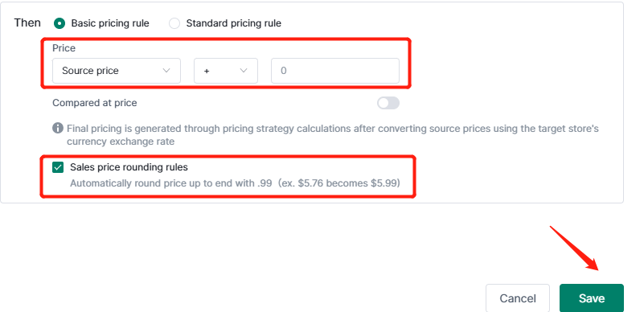Enable the Compared at price switch
This screenshot has height=312, width=644.
pos(388,103)
